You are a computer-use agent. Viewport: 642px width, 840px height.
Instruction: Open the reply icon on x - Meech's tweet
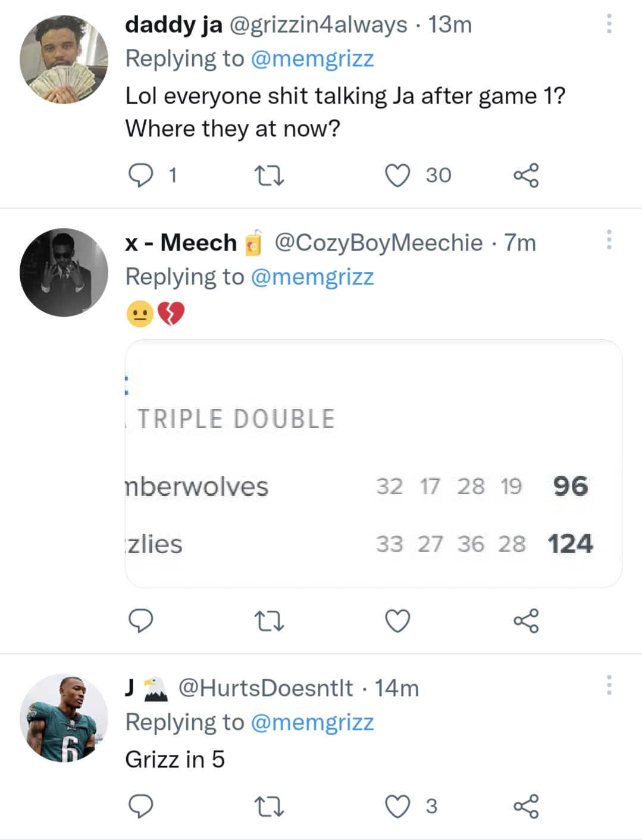pos(140,621)
